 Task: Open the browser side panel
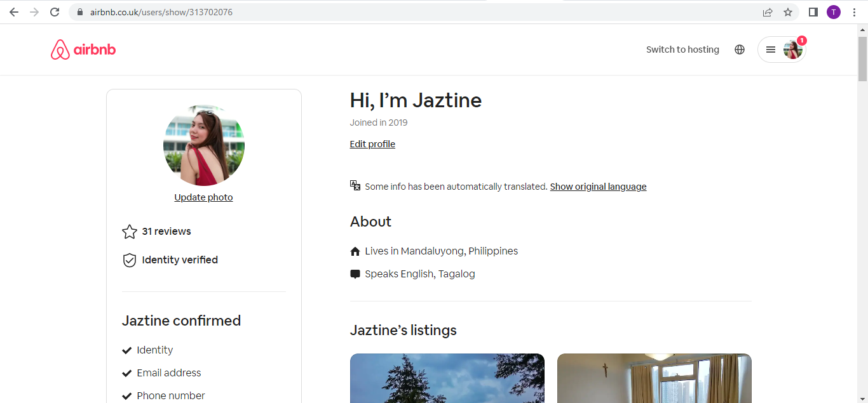pos(813,12)
